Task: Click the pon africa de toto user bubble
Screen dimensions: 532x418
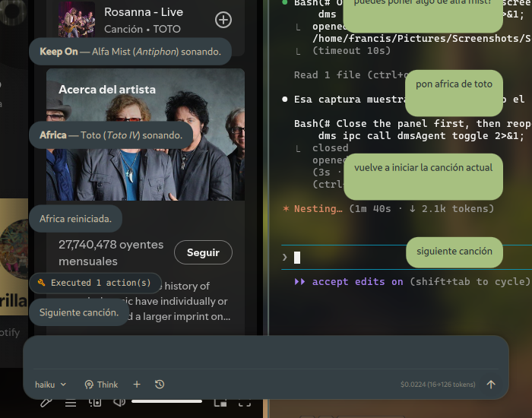Action: coord(454,93)
